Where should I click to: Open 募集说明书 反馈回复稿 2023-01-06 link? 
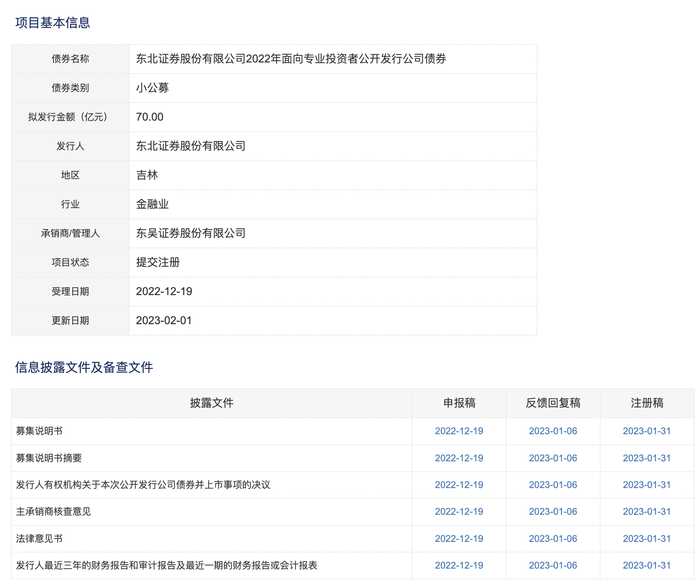pyautogui.click(x=553, y=431)
